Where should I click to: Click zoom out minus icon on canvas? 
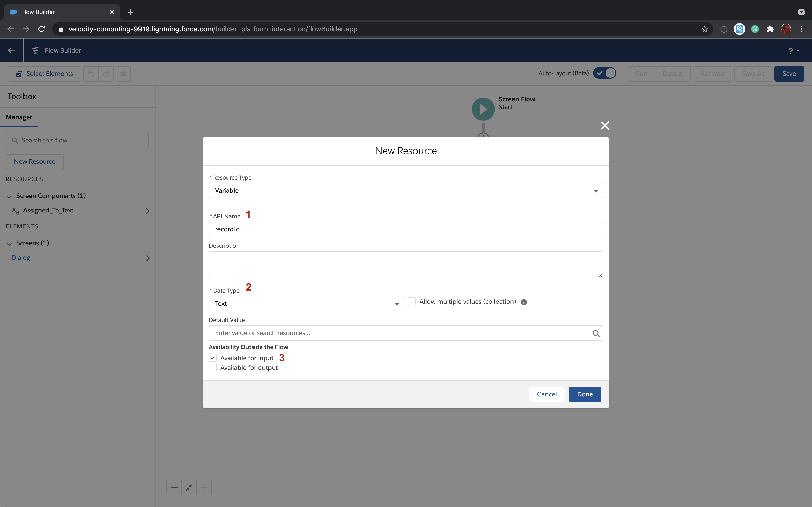174,487
